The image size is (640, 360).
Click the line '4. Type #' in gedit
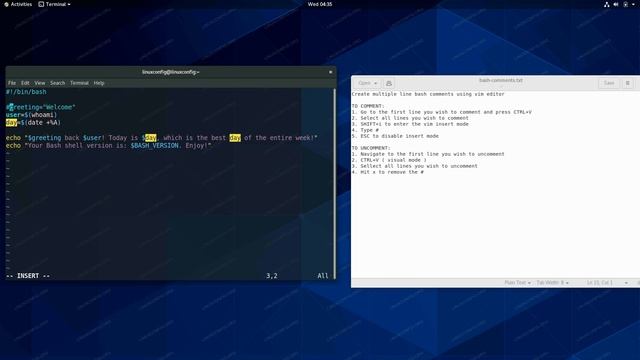pos(365,130)
